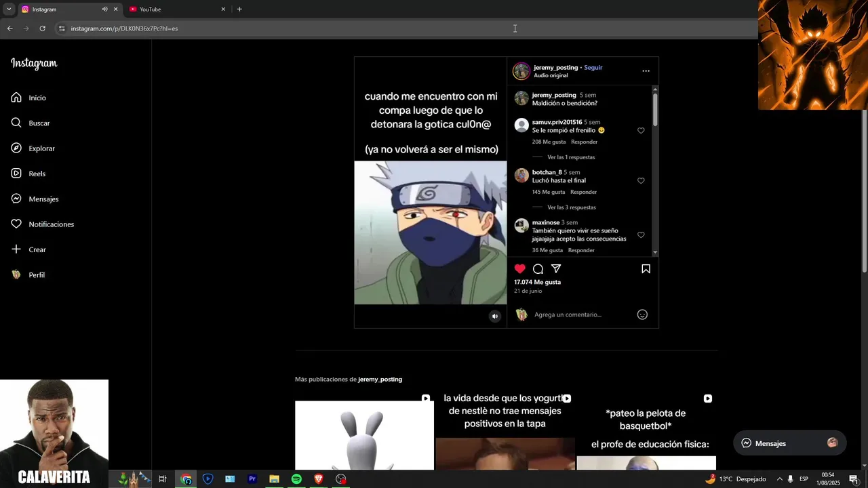Click the address bar URL
This screenshot has height=488, width=868.
(124, 28)
